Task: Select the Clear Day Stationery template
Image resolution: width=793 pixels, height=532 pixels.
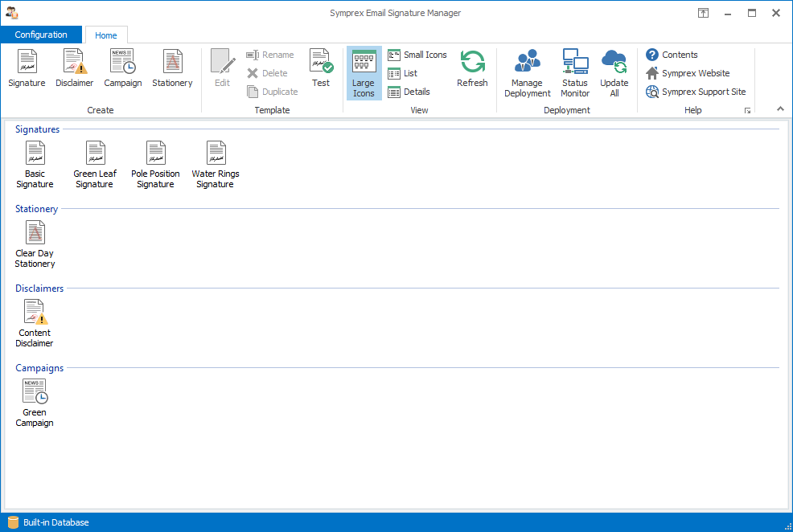Action: (35, 244)
